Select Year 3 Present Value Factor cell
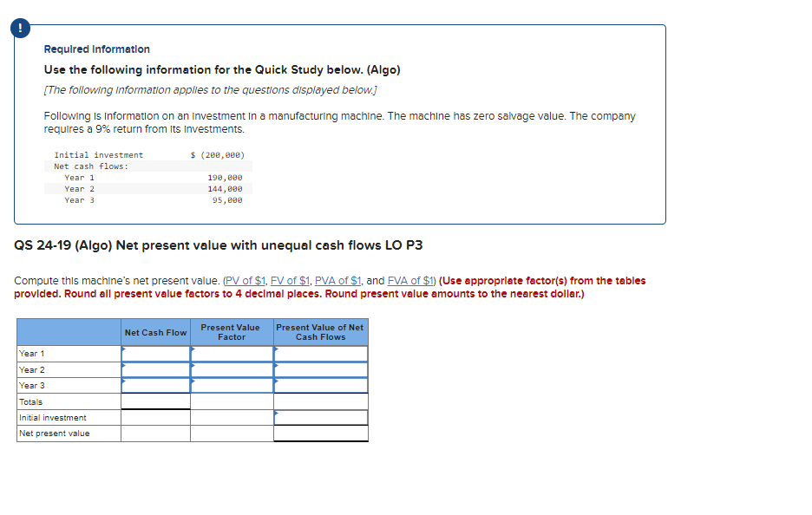The width and height of the screenshot is (812, 515). point(232,386)
